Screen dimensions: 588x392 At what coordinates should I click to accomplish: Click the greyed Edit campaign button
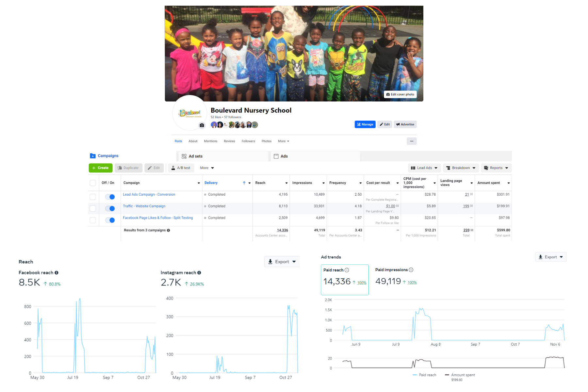pyautogui.click(x=154, y=168)
